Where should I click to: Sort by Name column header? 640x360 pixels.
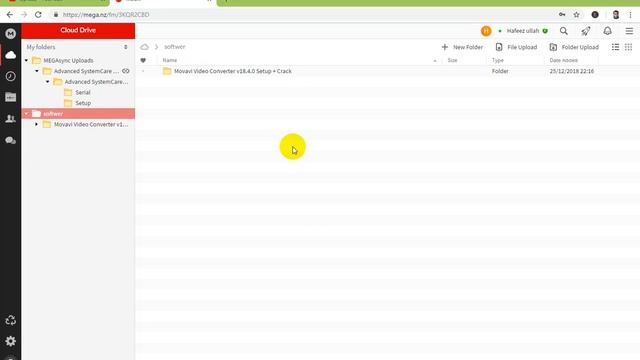(x=170, y=60)
